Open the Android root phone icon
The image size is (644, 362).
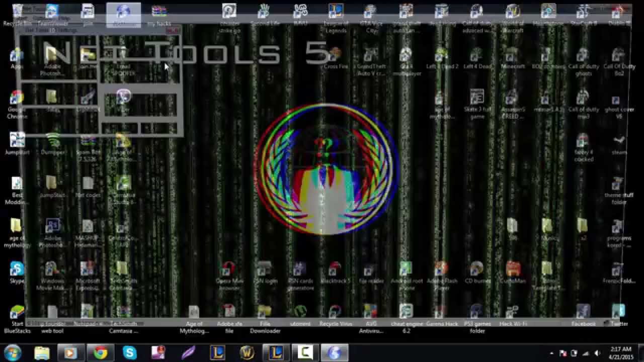point(407,277)
